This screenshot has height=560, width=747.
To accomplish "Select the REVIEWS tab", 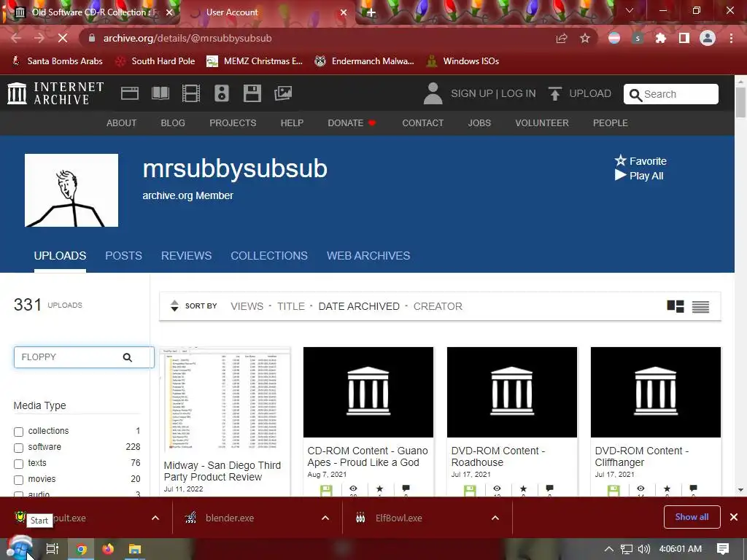I will click(186, 256).
